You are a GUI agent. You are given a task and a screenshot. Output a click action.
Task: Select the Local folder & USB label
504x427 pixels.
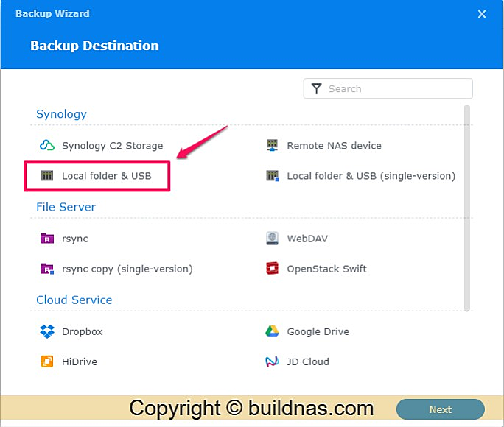[x=106, y=176]
